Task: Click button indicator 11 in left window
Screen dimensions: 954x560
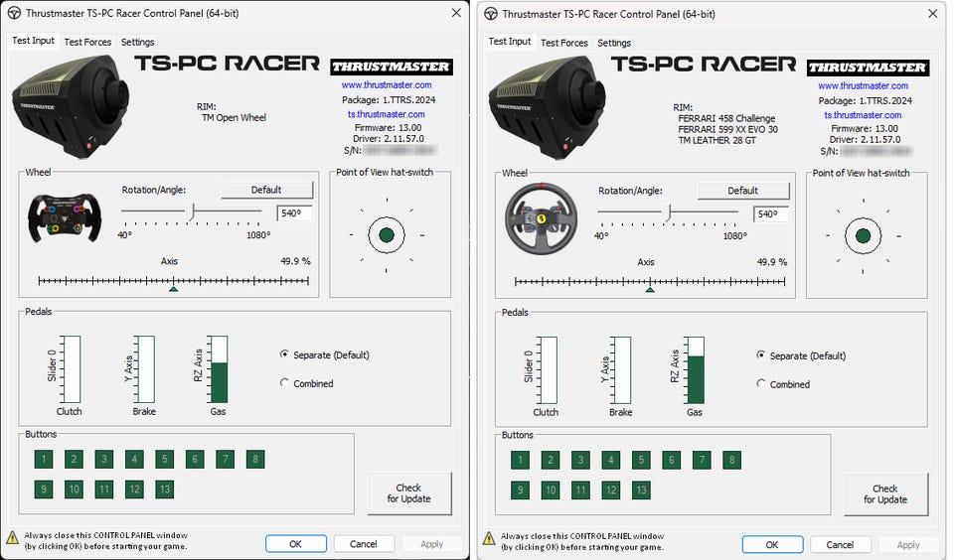Action: (x=104, y=489)
